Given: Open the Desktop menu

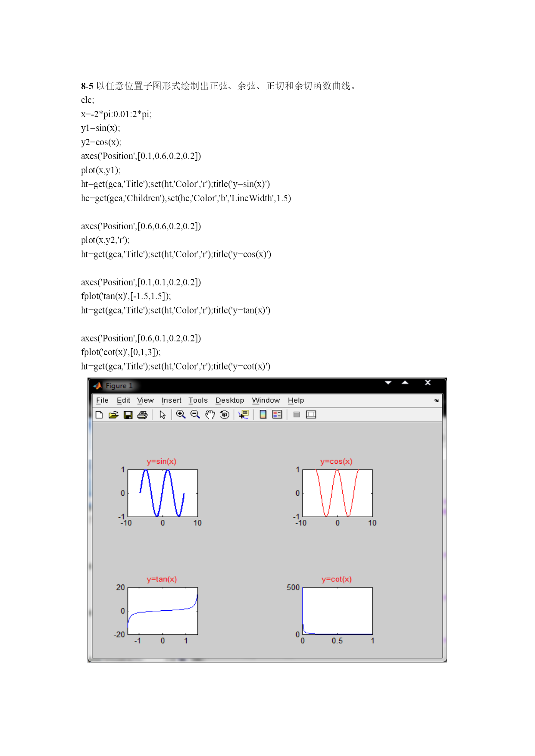Looking at the screenshot, I should coord(230,400).
